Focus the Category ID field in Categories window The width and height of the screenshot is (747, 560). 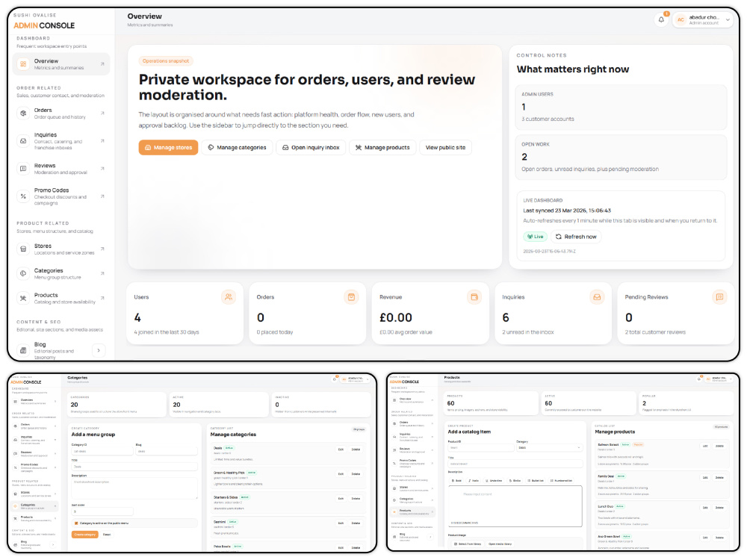[102, 452]
